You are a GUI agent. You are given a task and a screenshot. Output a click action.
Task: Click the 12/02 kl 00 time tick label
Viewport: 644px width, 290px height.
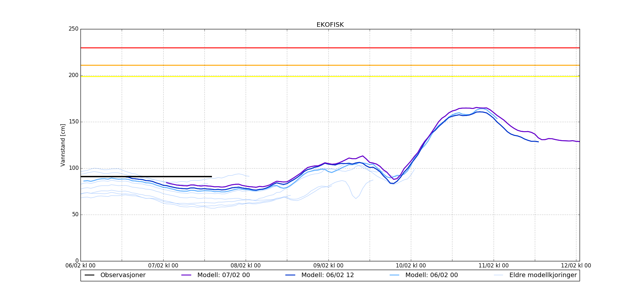pyautogui.click(x=576, y=266)
